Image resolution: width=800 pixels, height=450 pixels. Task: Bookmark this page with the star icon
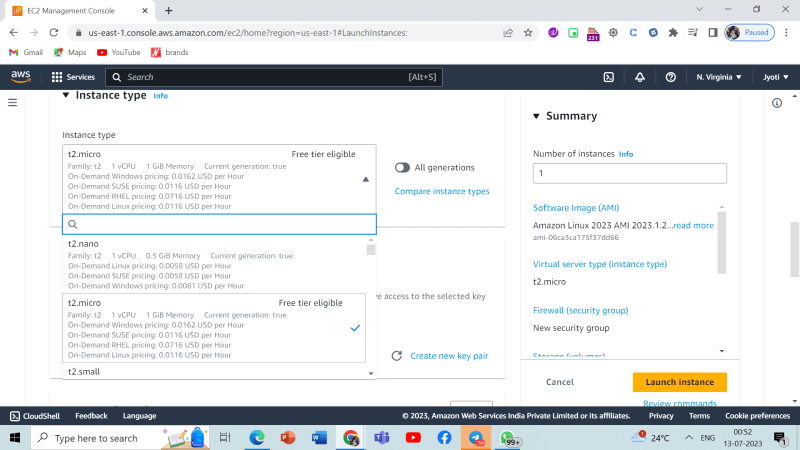point(528,33)
